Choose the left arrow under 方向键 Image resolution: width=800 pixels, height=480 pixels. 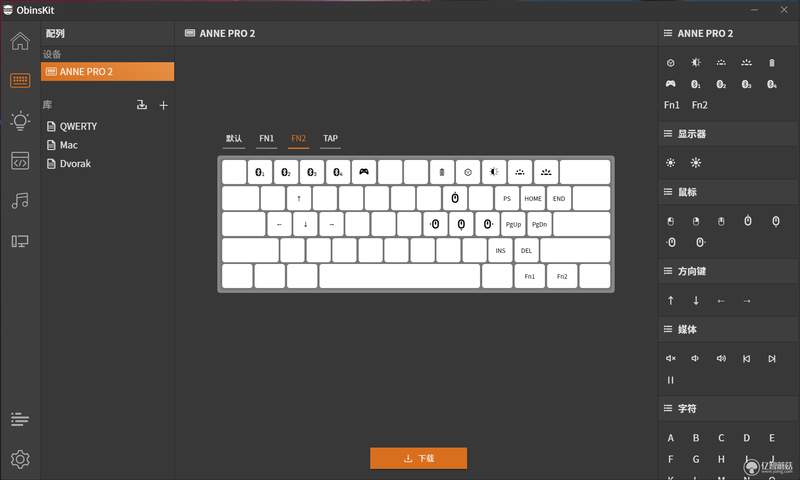[721, 301]
